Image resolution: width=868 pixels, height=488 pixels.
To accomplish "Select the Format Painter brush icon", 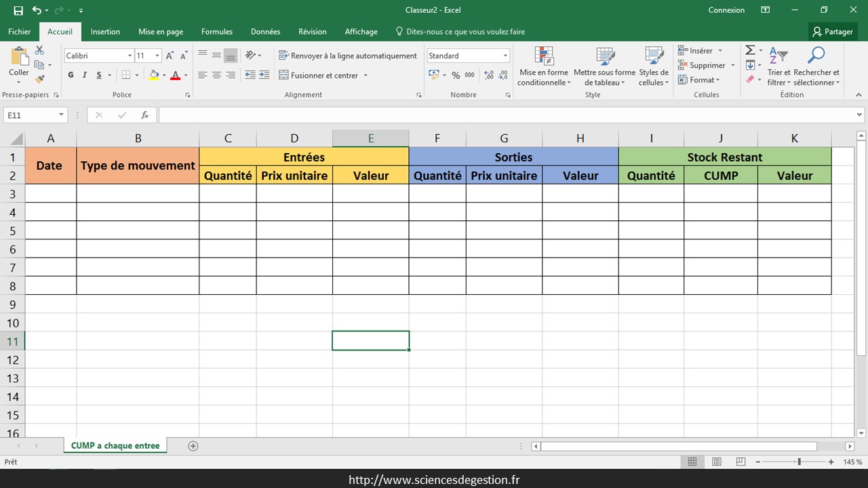I will [39, 79].
